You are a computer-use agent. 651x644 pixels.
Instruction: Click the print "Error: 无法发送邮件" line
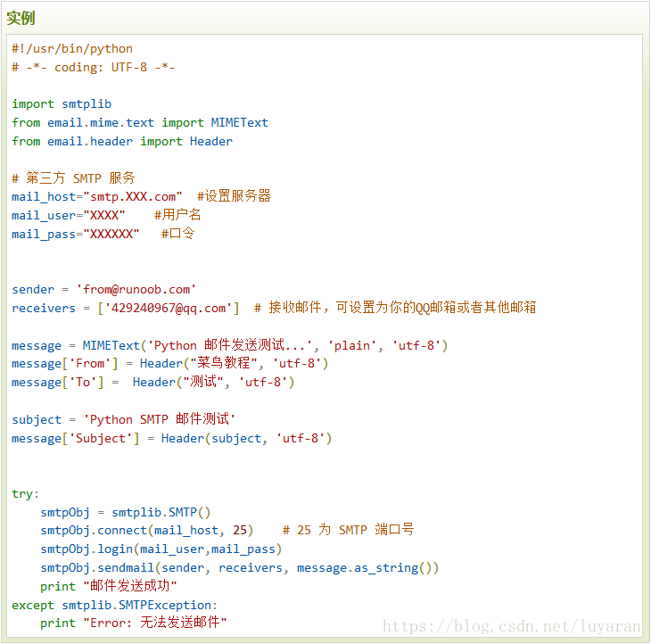[134, 623]
